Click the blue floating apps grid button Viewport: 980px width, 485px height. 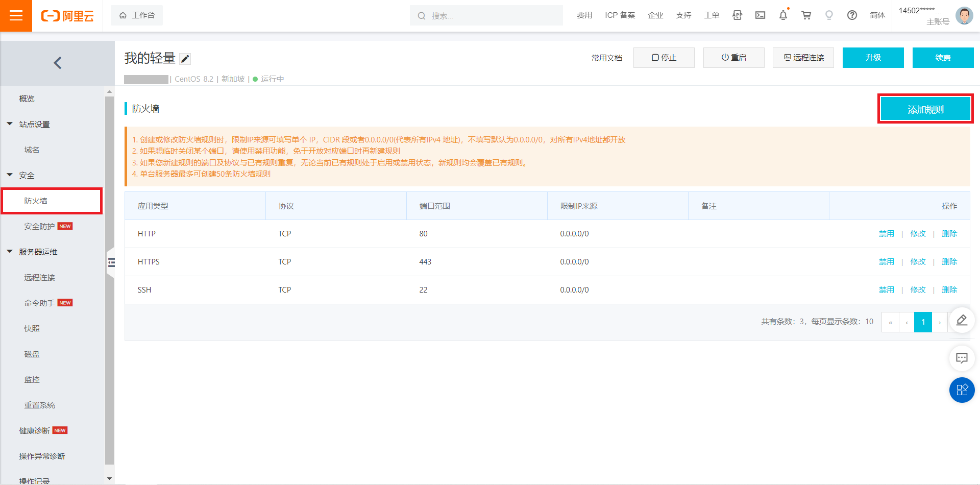(962, 390)
